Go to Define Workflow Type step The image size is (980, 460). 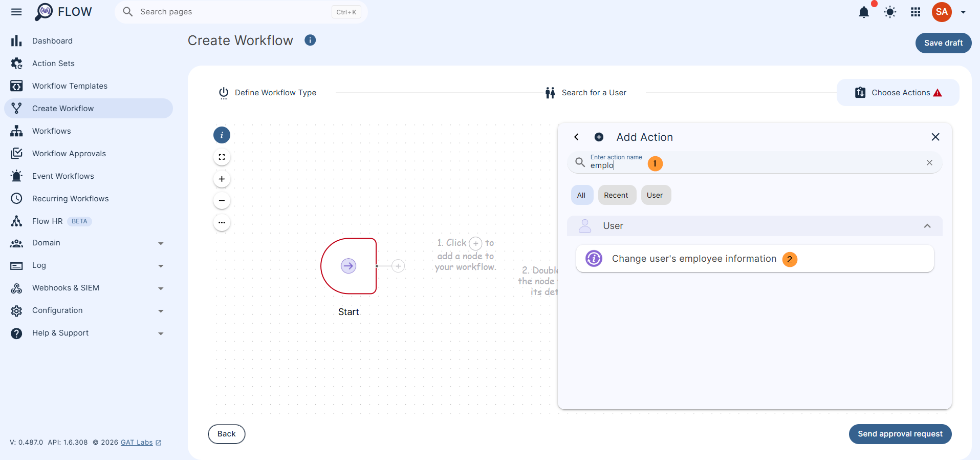pos(268,93)
